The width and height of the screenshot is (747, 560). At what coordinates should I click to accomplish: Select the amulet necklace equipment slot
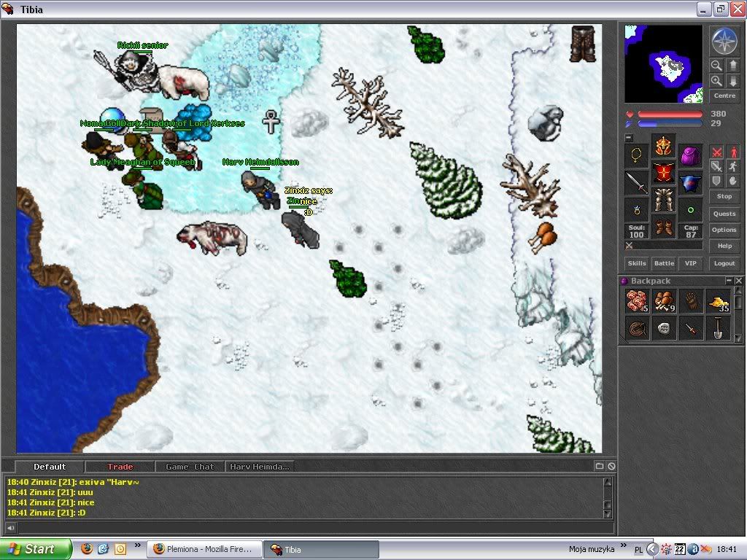tap(636, 156)
